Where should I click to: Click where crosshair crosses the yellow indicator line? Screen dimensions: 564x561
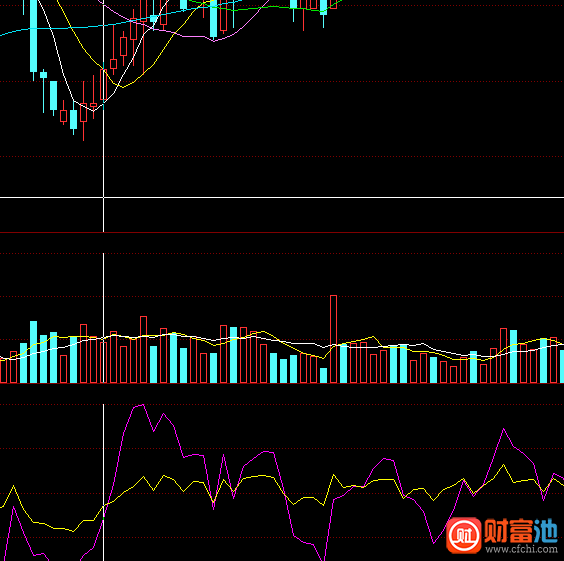104,506
